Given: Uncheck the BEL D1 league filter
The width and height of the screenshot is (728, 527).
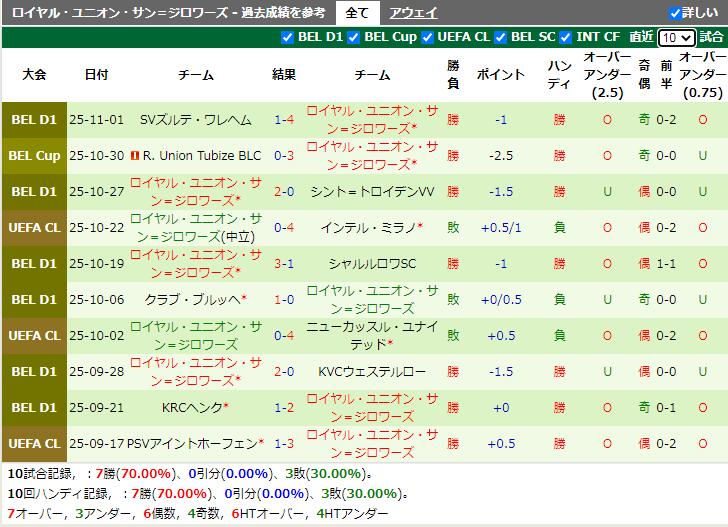Looking at the screenshot, I should click(290, 37).
